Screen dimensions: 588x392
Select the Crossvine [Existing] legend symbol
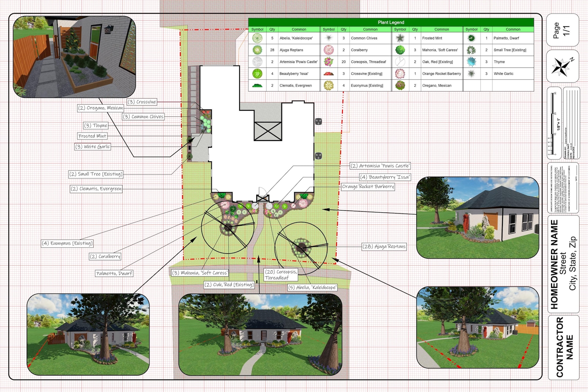point(328,74)
